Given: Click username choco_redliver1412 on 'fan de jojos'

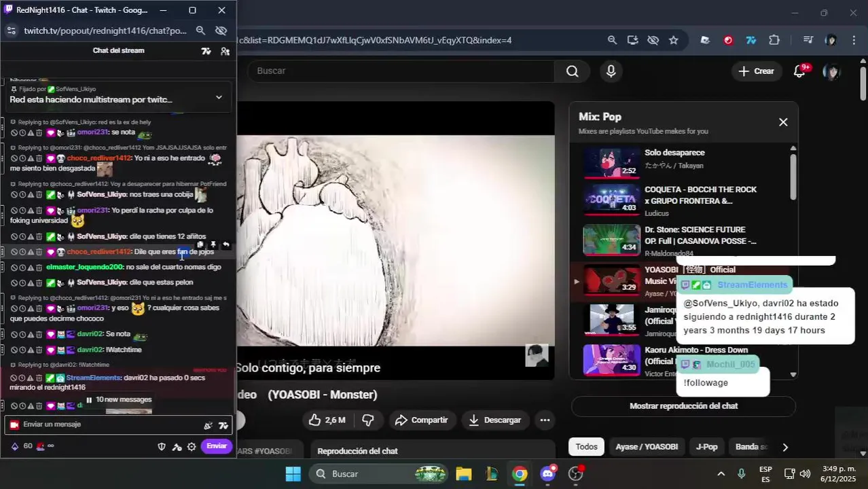Looking at the screenshot, I should point(99,252).
